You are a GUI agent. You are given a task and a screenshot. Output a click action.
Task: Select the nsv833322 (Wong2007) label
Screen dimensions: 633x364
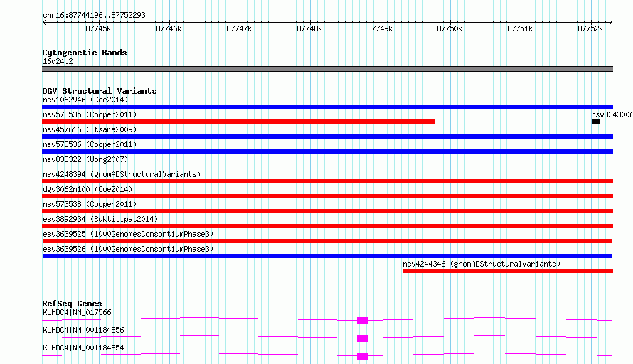(85, 159)
